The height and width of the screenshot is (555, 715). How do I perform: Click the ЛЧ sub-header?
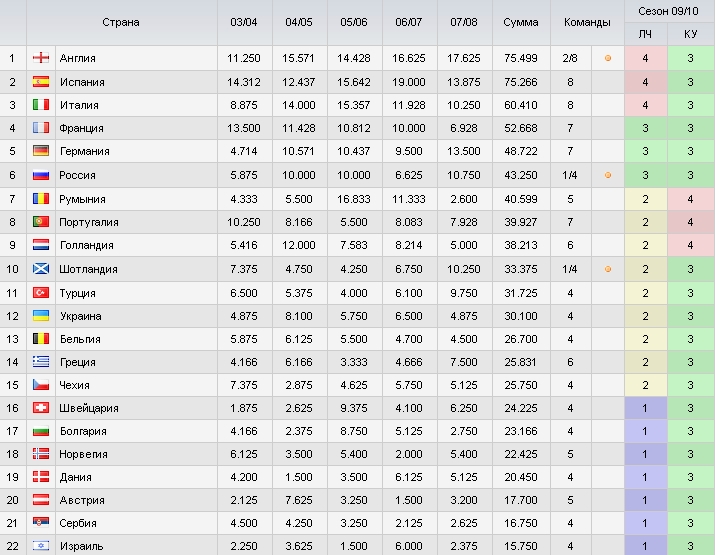tap(645, 34)
